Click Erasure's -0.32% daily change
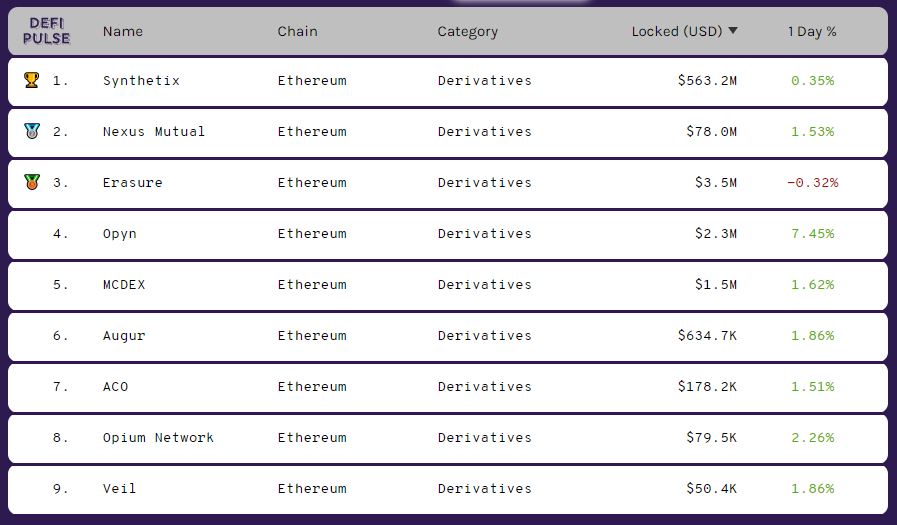 (x=812, y=182)
